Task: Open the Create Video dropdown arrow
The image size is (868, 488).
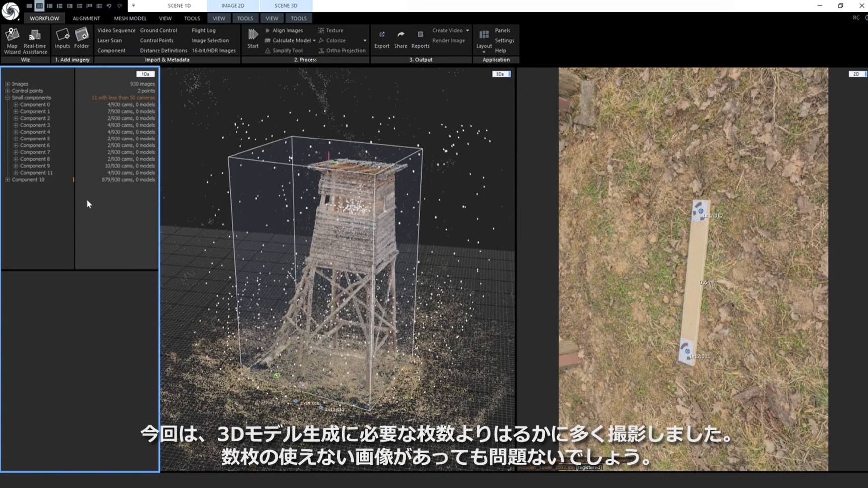Action: tap(467, 30)
